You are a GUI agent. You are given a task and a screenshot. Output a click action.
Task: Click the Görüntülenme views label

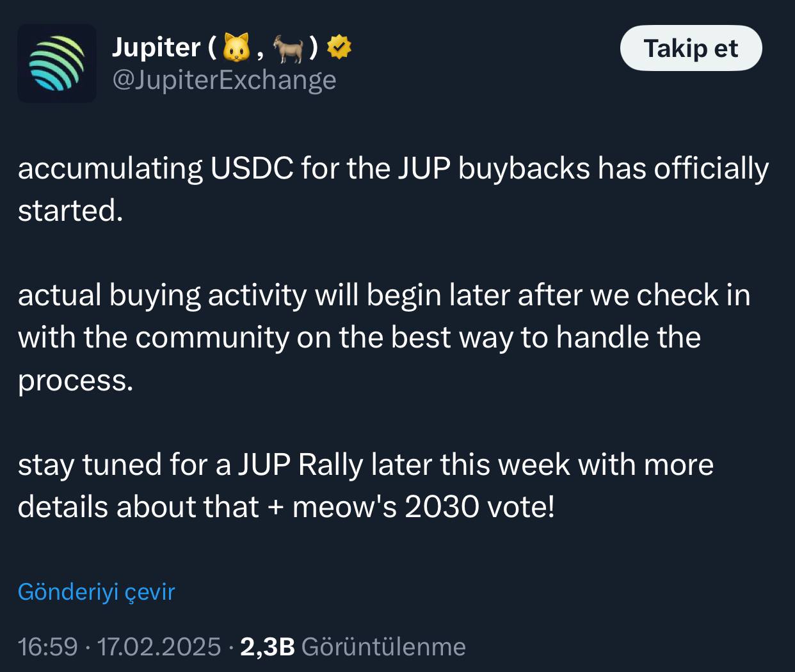coord(383,646)
